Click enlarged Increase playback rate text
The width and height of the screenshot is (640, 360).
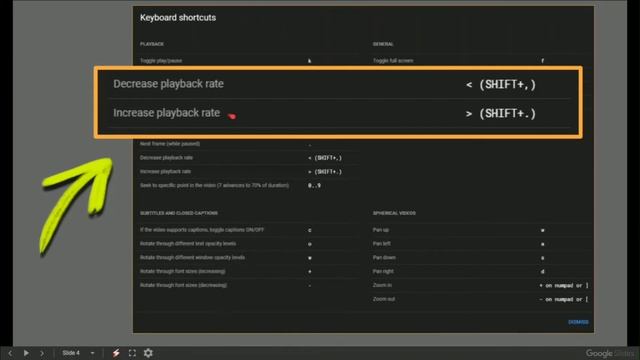pos(167,113)
